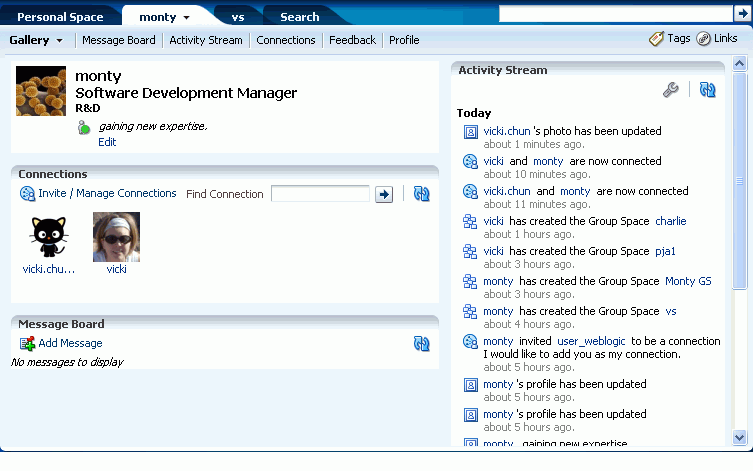Viewport: 753px width, 471px height.
Task: Click 'about 10 minutes ago.' timestamp
Action: tap(537, 174)
